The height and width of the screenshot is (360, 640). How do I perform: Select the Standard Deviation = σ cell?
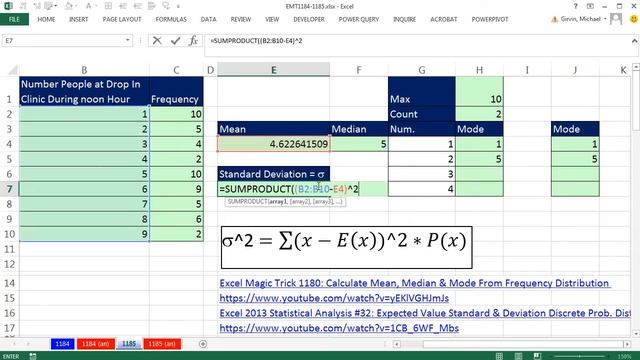pos(273,174)
